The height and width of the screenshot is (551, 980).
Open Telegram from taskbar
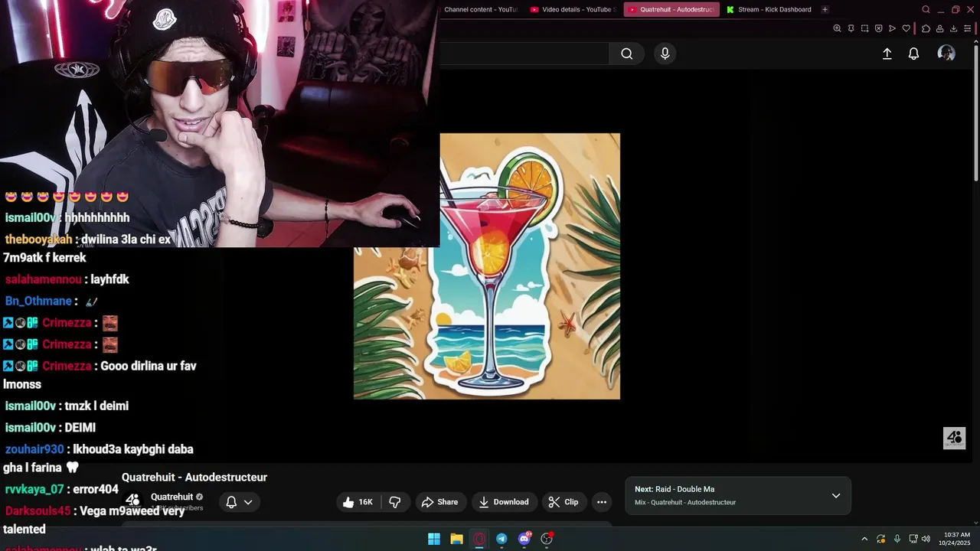pos(501,539)
